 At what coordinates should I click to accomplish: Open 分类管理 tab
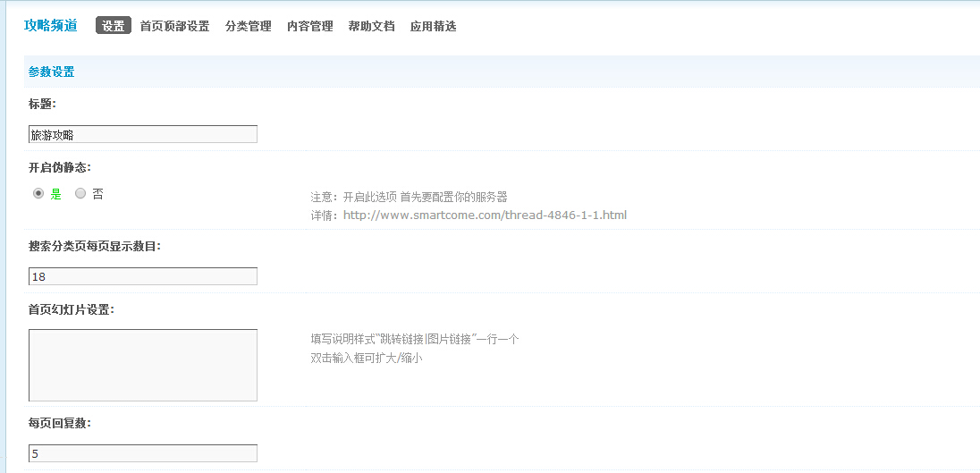click(248, 26)
